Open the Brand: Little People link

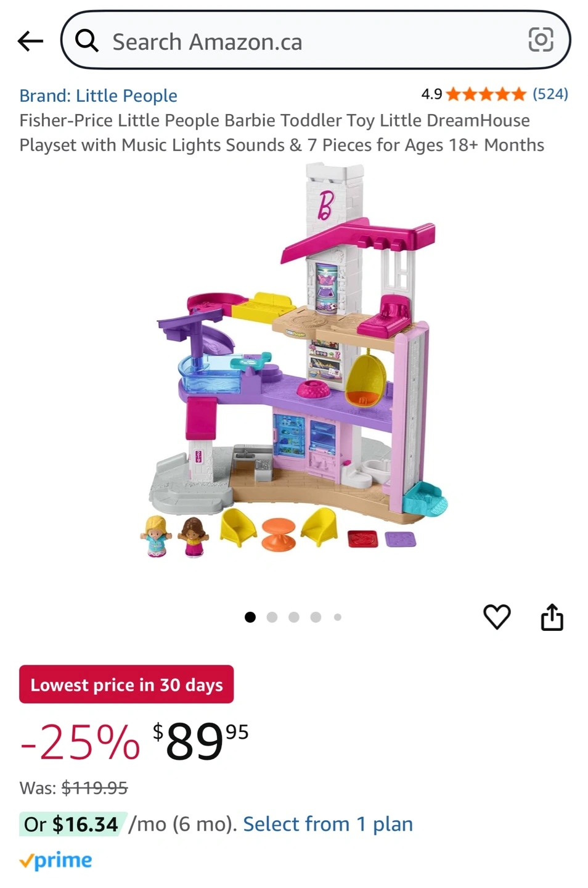98,96
